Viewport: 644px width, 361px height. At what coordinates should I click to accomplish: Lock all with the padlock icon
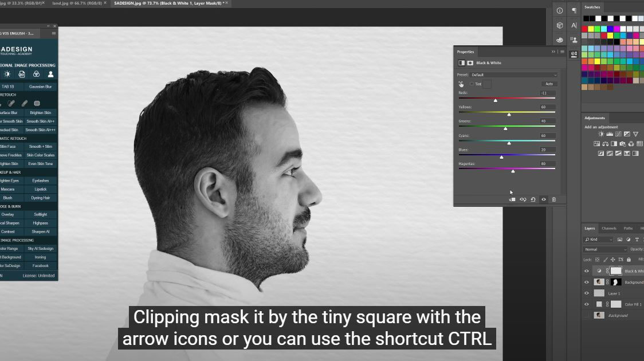click(629, 260)
